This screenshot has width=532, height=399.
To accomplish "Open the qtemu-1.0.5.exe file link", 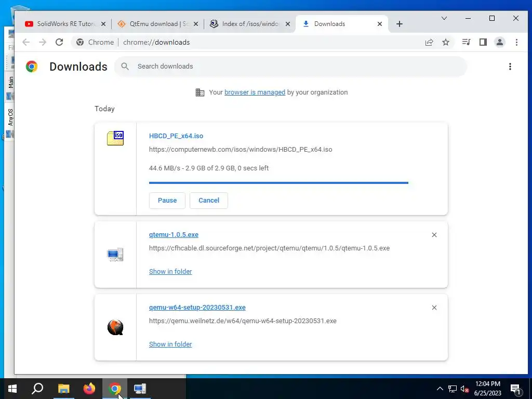I will 174,235.
